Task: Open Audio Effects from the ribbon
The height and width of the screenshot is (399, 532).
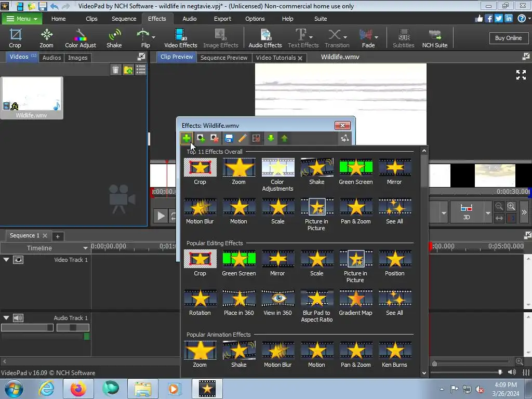Action: 265,38
